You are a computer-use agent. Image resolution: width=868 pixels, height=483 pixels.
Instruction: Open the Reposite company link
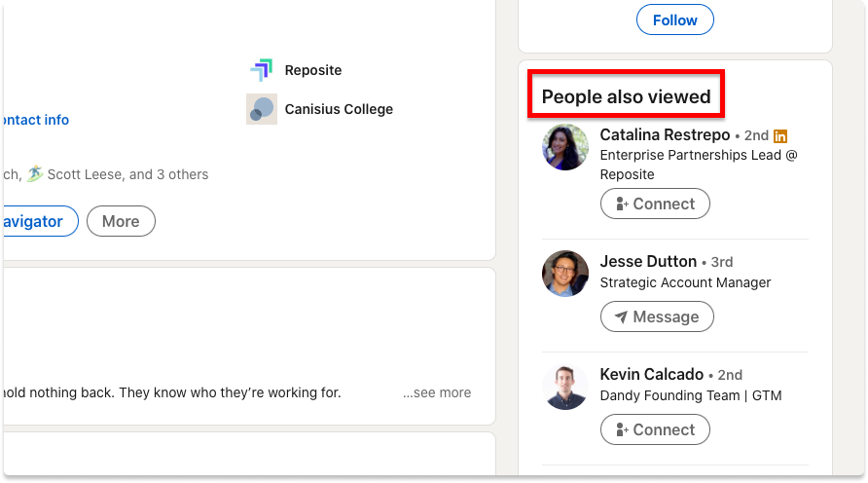click(x=312, y=70)
